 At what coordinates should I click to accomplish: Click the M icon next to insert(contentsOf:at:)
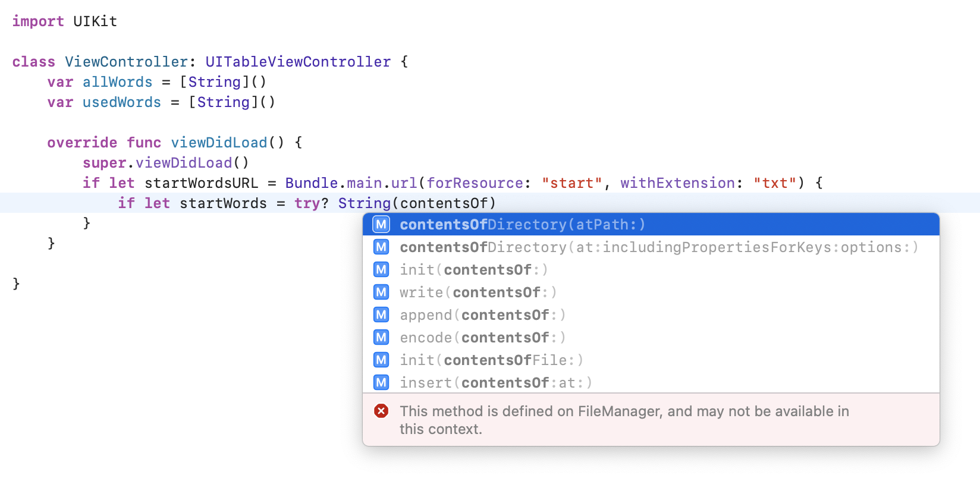381,382
